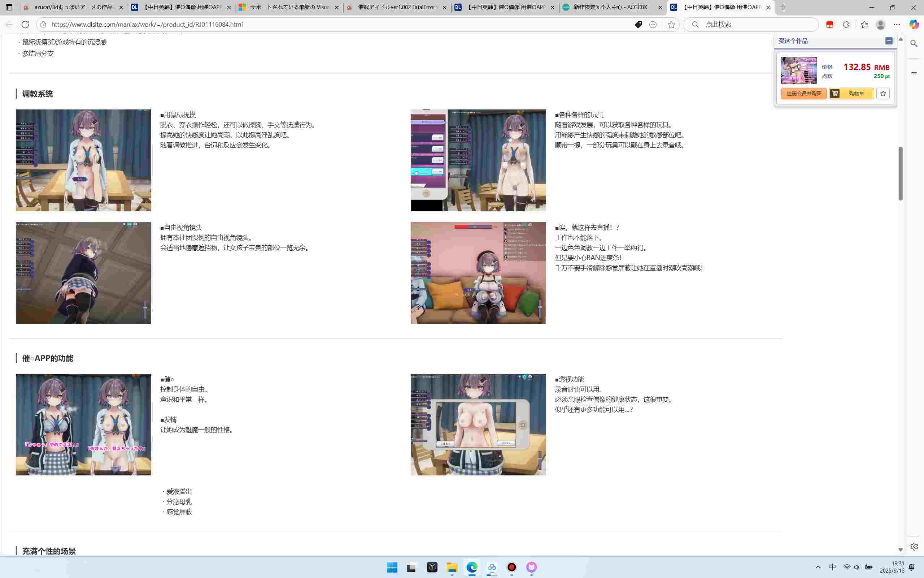Viewport: 924px width, 578px height.
Task: Focus the address bar URL
Action: (147, 25)
